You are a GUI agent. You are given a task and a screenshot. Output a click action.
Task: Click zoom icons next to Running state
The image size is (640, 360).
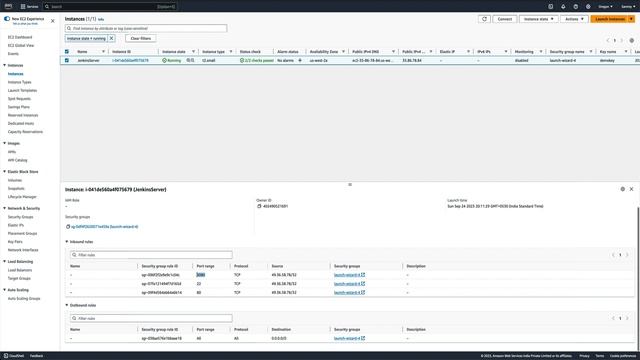pyautogui.click(x=190, y=60)
